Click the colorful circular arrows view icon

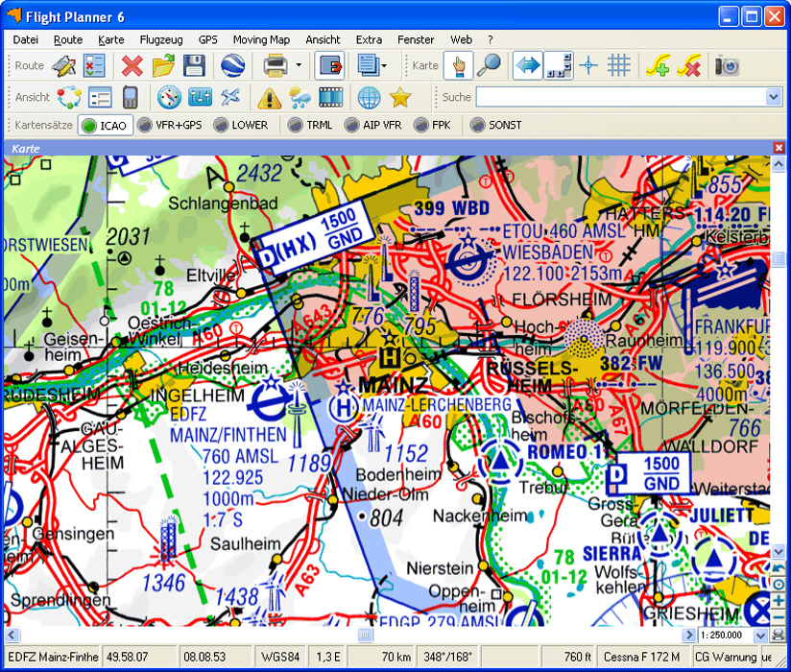(x=69, y=97)
